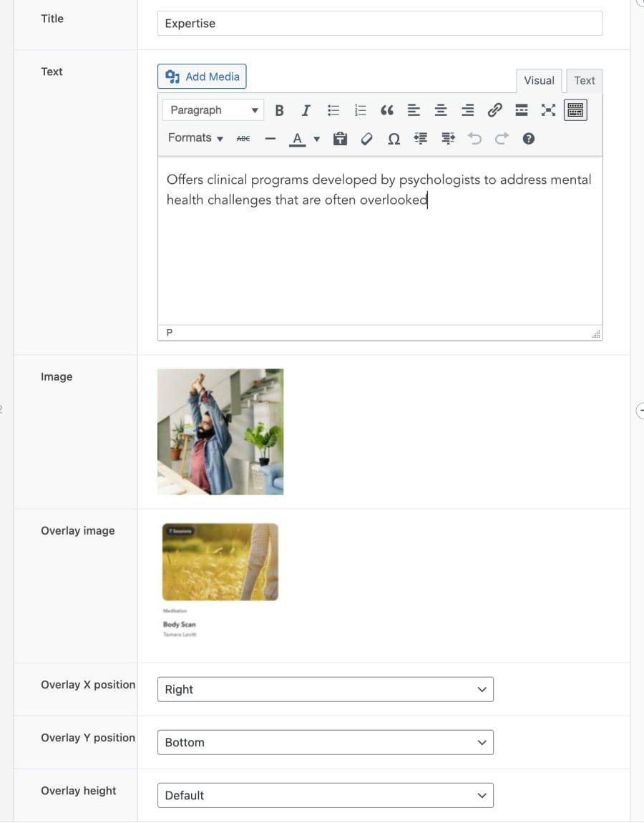Open the Overlay X position dropdown
Viewport: 644px width, 823px height.
coord(326,689)
